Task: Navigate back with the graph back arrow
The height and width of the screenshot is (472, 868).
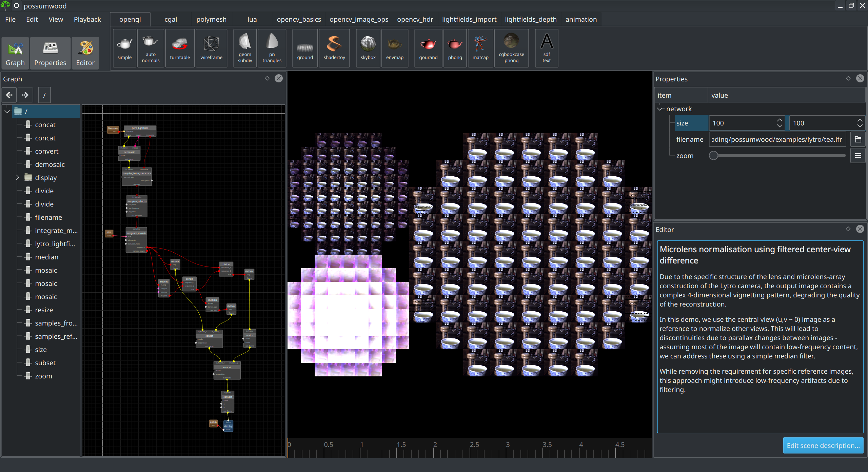Action: tap(9, 95)
